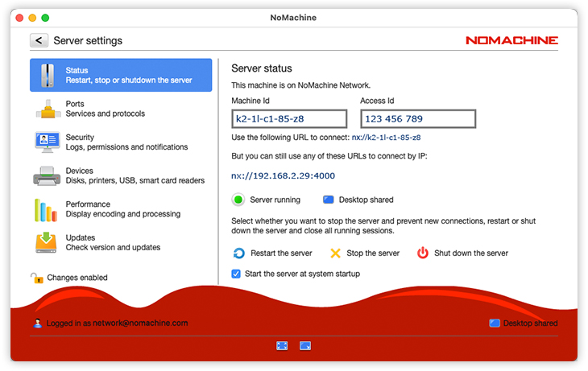Uncheck Start the server at system startup
588x371 pixels.
tap(236, 274)
